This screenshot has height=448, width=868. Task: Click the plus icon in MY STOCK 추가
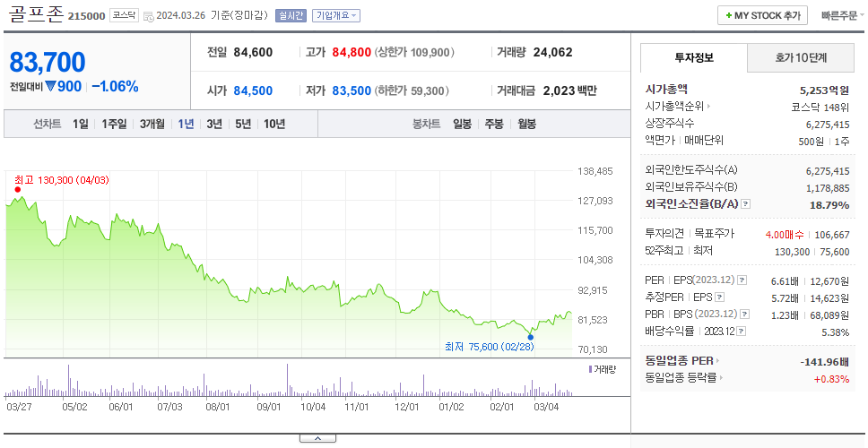(729, 15)
